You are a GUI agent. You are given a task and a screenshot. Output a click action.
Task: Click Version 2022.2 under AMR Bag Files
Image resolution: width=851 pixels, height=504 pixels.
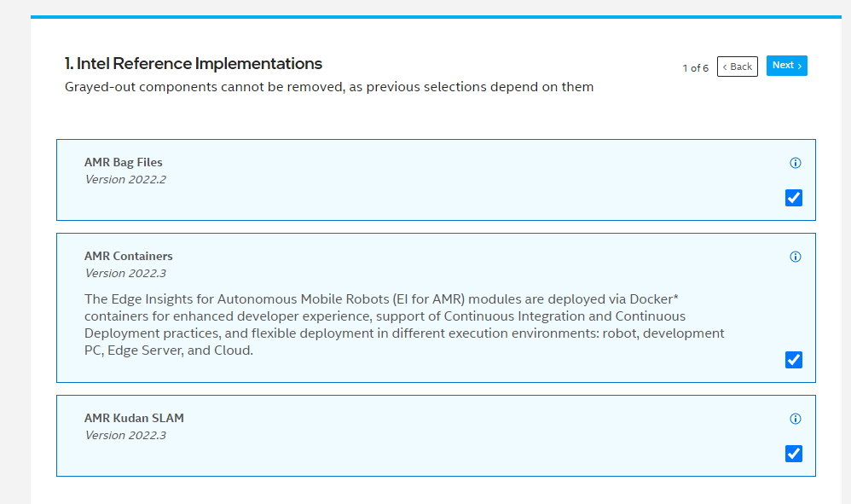pos(125,179)
